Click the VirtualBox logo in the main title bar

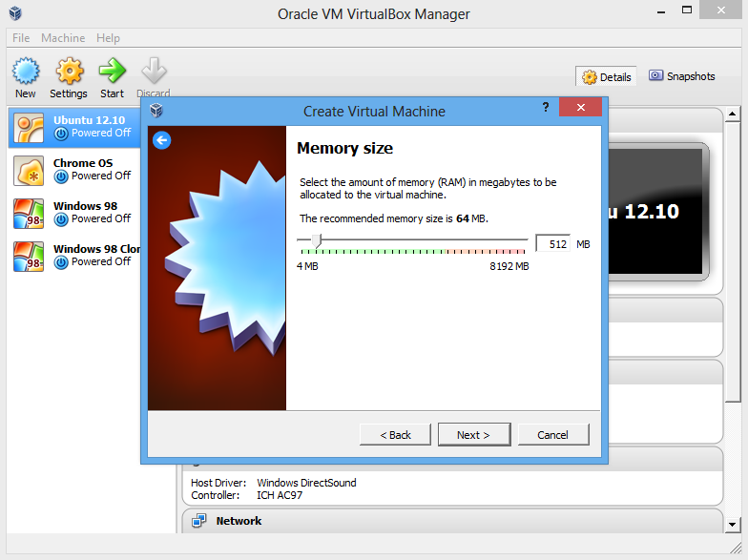tap(15, 13)
